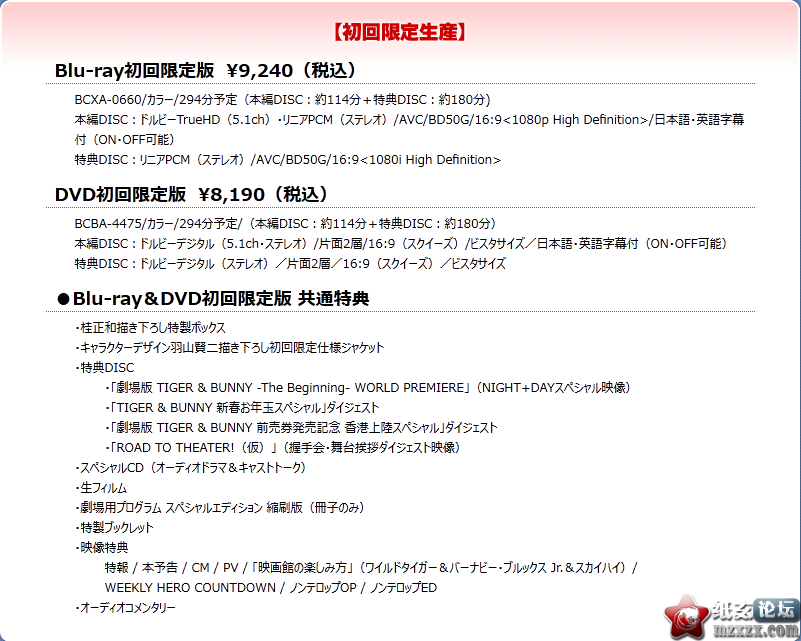Select the Blu-ray初回限定版 ¥9,240 heading
This screenshot has height=641, width=801.
[x=205, y=70]
